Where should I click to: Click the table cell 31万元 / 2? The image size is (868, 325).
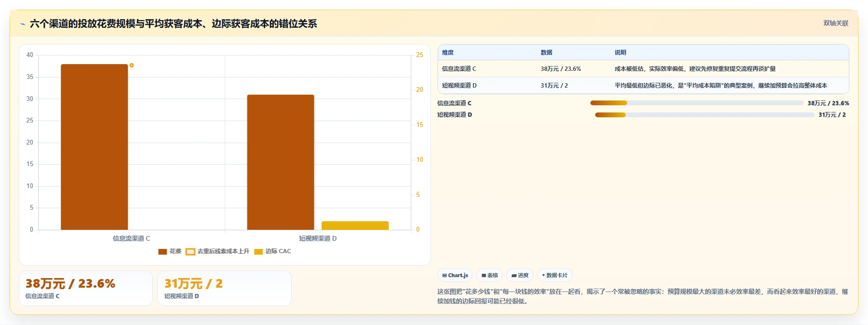pos(554,86)
